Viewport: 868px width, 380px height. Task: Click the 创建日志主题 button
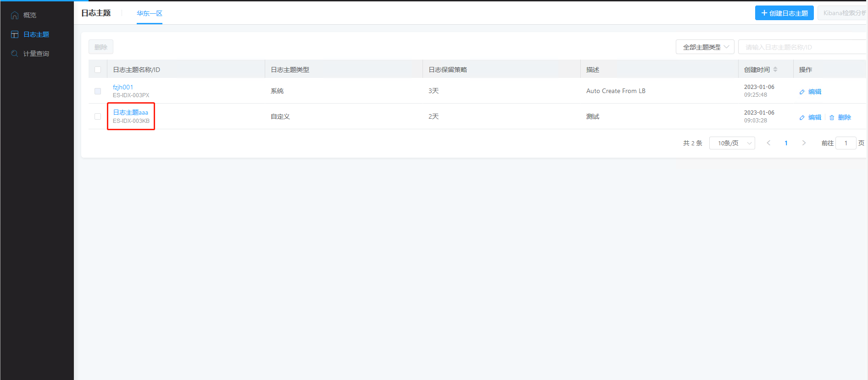(785, 13)
